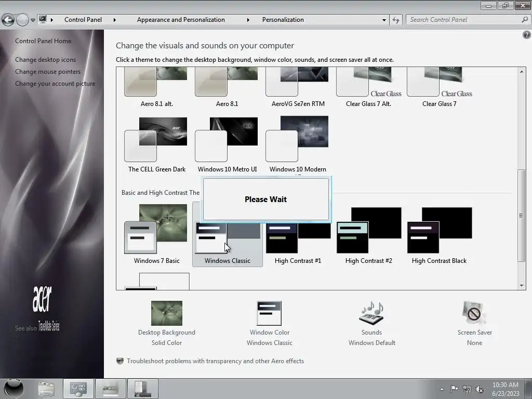Expand the arrow after Control Panel breadcrumb
The image size is (532, 399).
tap(115, 20)
